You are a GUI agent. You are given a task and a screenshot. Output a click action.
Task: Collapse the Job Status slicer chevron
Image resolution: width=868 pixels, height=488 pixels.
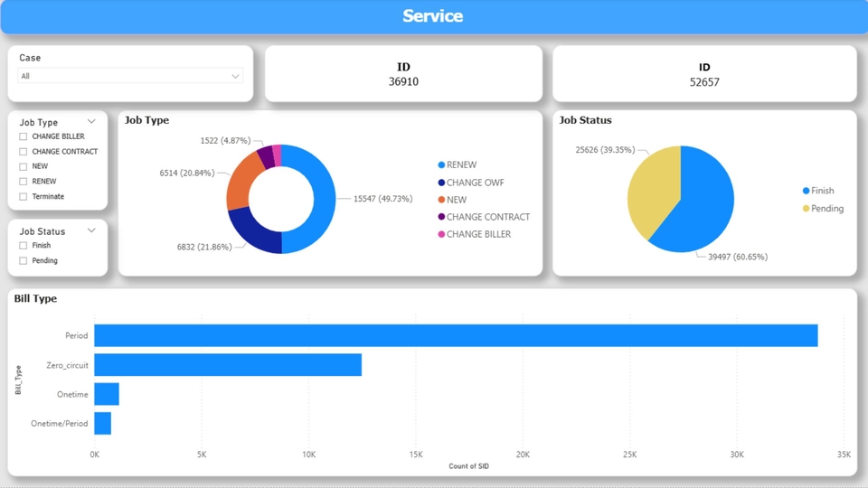coord(91,231)
